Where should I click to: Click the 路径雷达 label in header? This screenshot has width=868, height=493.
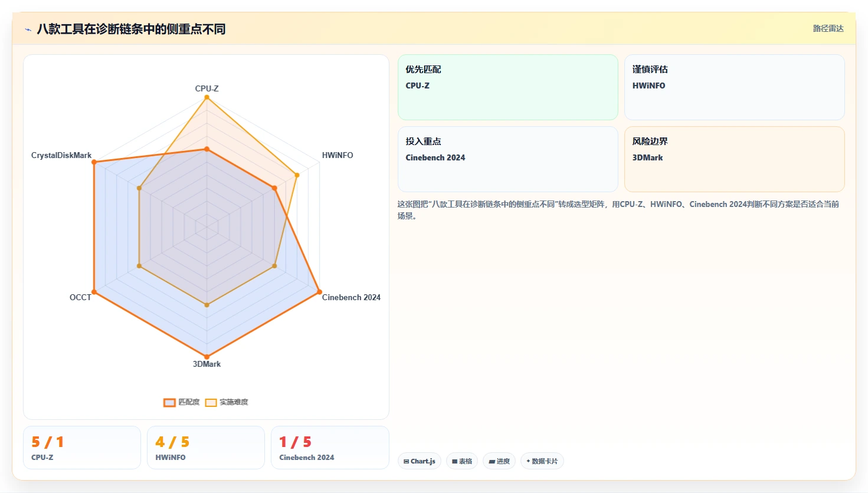pos(828,28)
